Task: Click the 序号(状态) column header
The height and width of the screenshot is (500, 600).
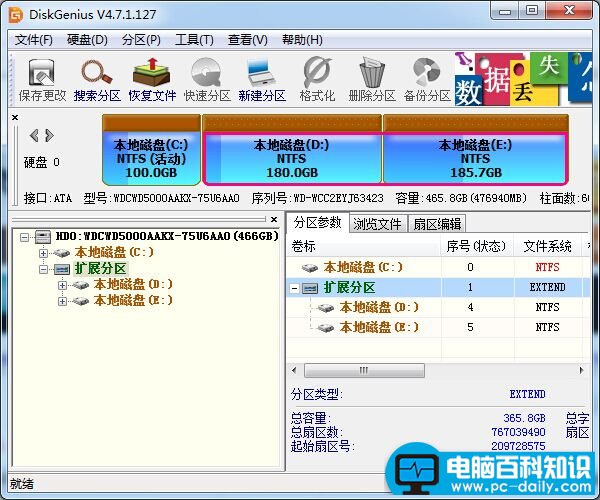Action: coord(476,246)
